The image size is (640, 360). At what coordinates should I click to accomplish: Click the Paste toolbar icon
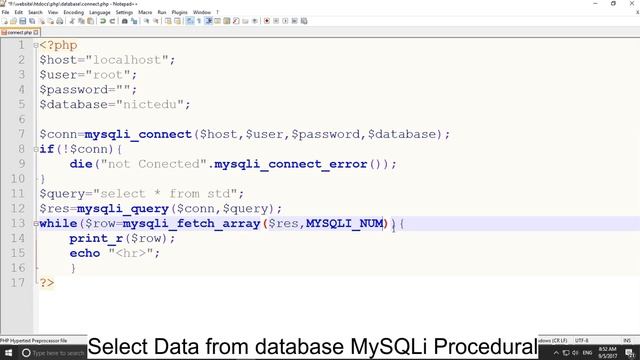90,21
